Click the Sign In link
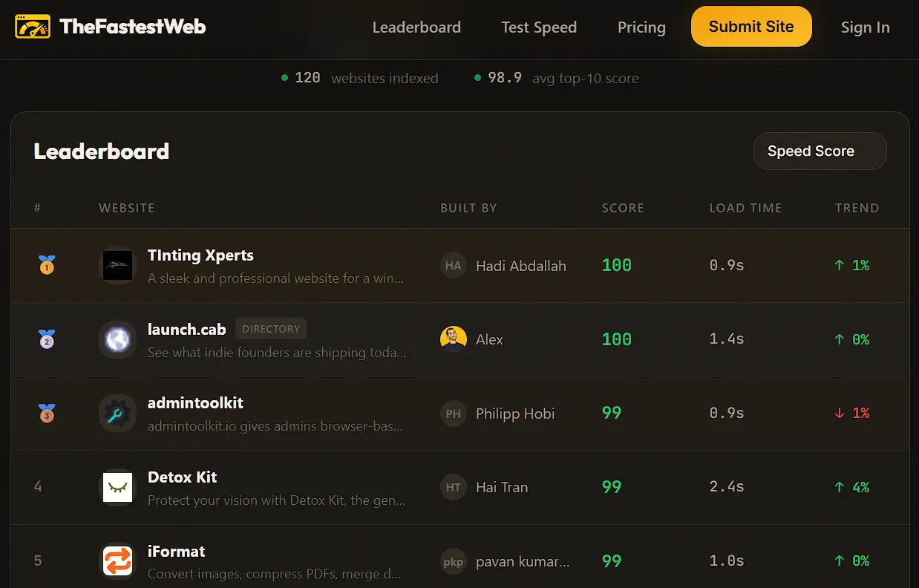 tap(865, 27)
